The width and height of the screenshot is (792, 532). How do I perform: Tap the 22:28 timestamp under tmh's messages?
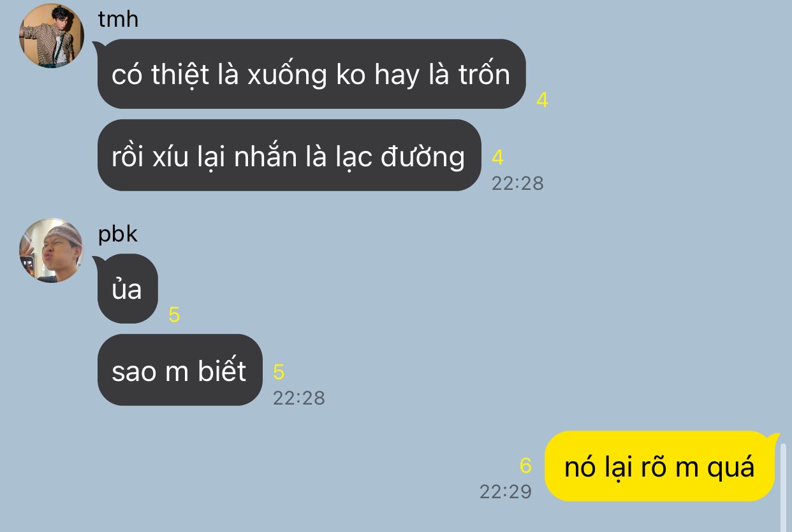517,183
